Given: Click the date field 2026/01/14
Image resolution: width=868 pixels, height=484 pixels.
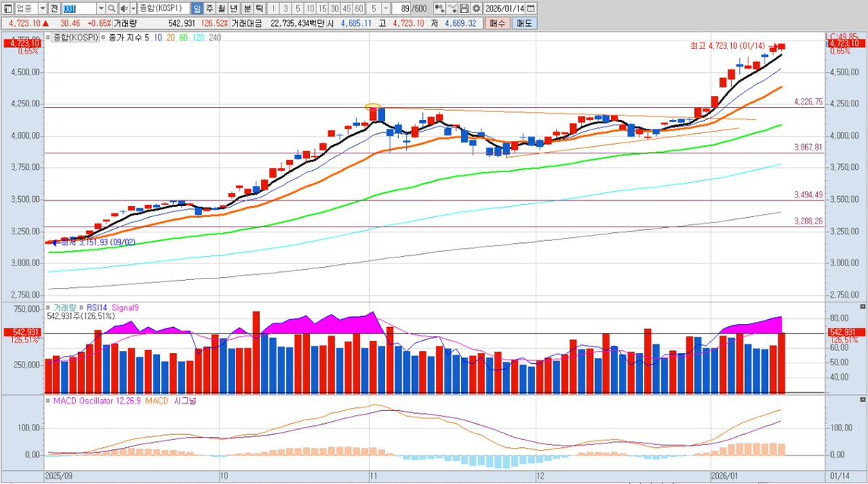Looking at the screenshot, I should [x=504, y=8].
